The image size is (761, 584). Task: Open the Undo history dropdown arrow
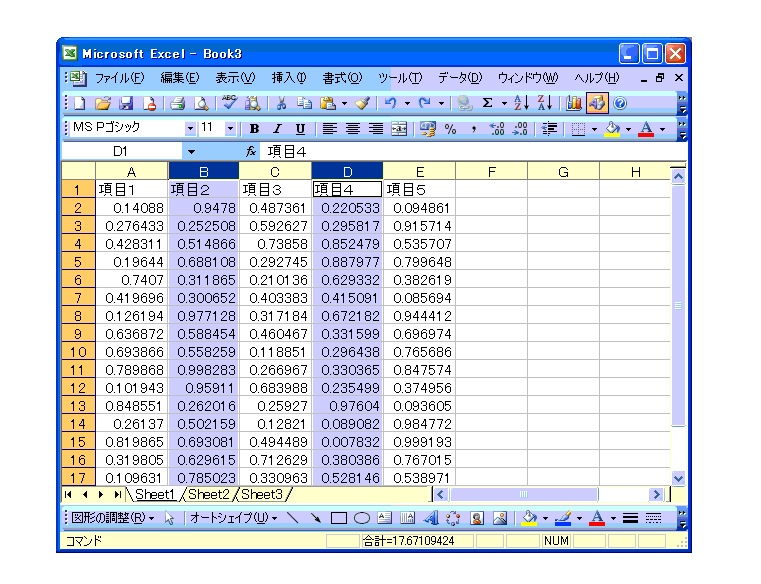pyautogui.click(x=407, y=103)
